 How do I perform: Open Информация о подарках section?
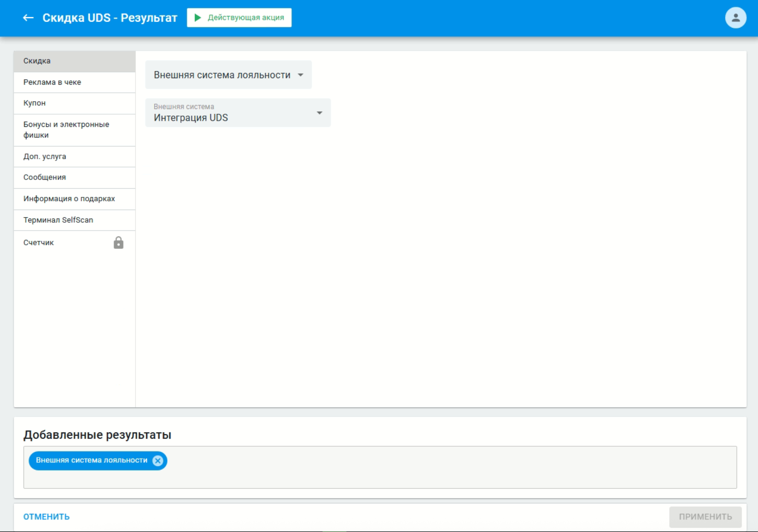pyautogui.click(x=75, y=199)
